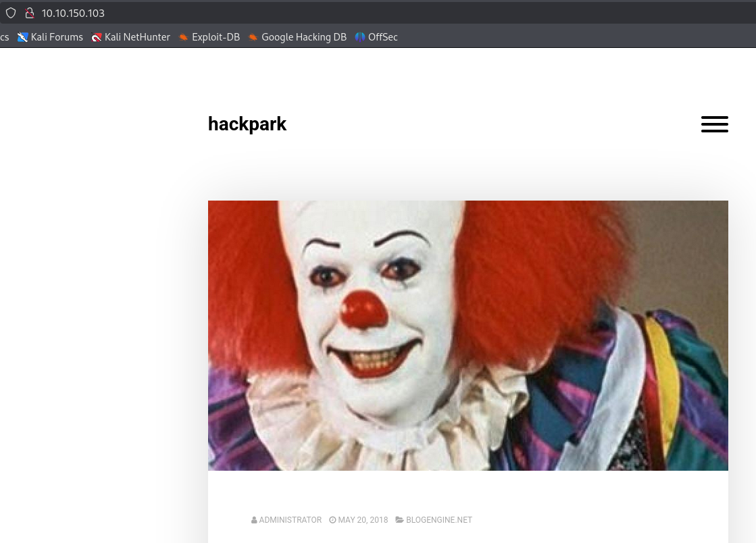Click the Kali Forums bookmark favicon
This screenshot has width=756, height=543.
coord(23,37)
